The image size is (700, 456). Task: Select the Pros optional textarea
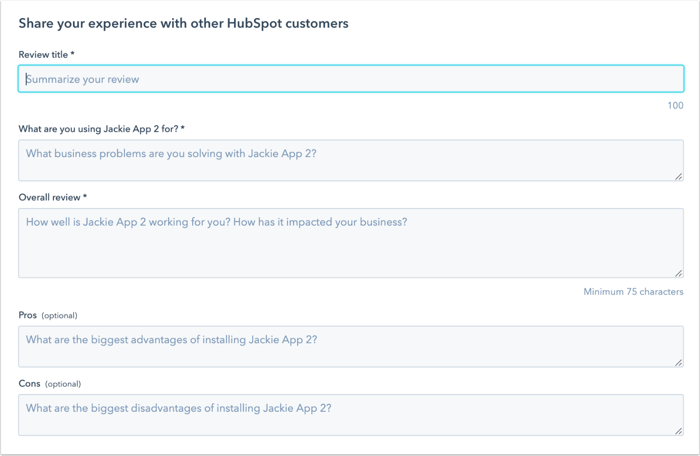tap(351, 347)
